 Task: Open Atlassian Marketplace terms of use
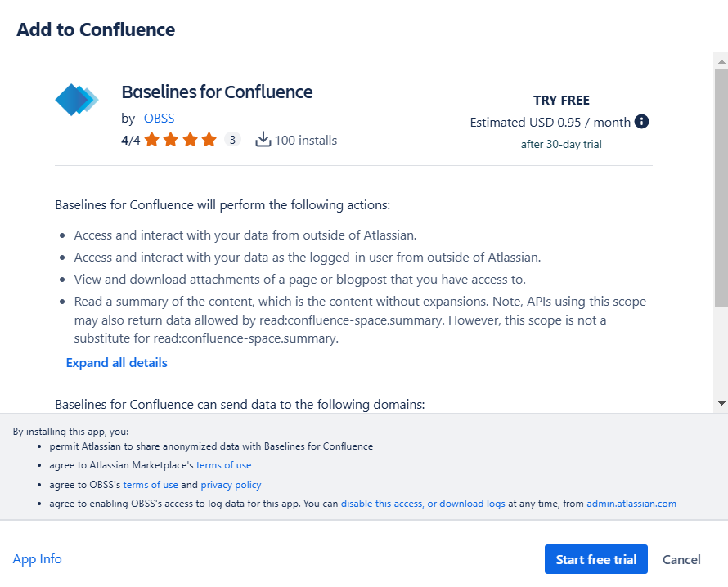tap(223, 465)
